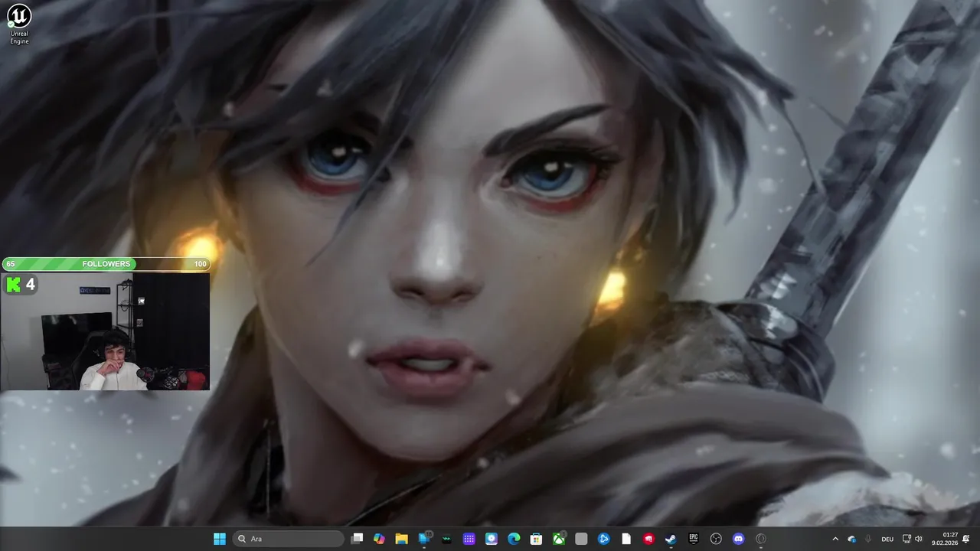The width and height of the screenshot is (980, 551).
Task: Click the FOLLOWERS goal progress bar
Action: 106,264
